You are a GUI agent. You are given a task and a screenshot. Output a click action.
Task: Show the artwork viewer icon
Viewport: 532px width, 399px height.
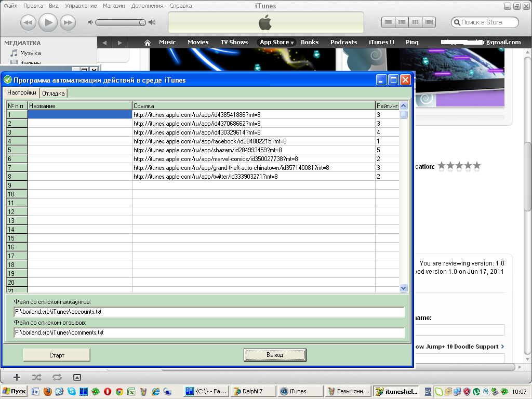coord(77,377)
